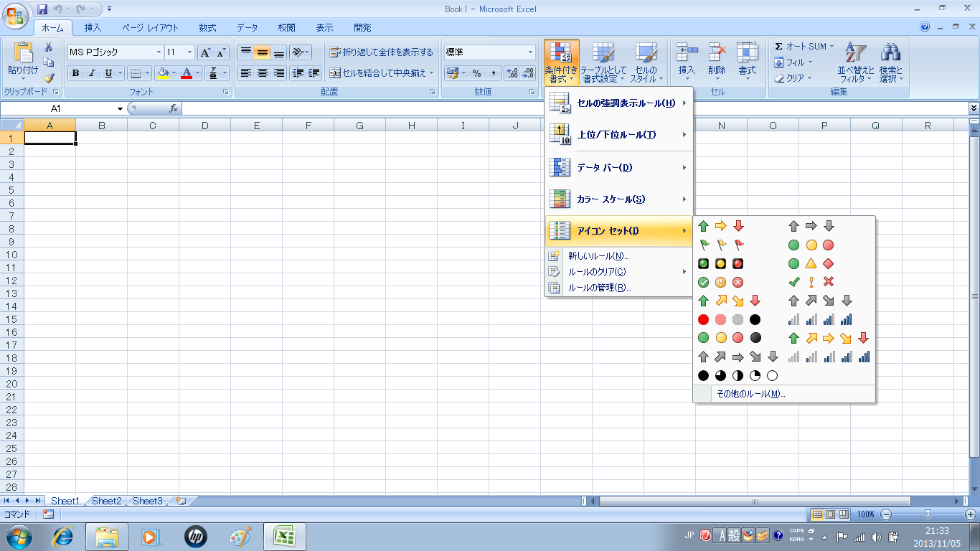This screenshot has width=980, height=551.
Task: Select the five ratings bars icon set
Action: pos(829,357)
